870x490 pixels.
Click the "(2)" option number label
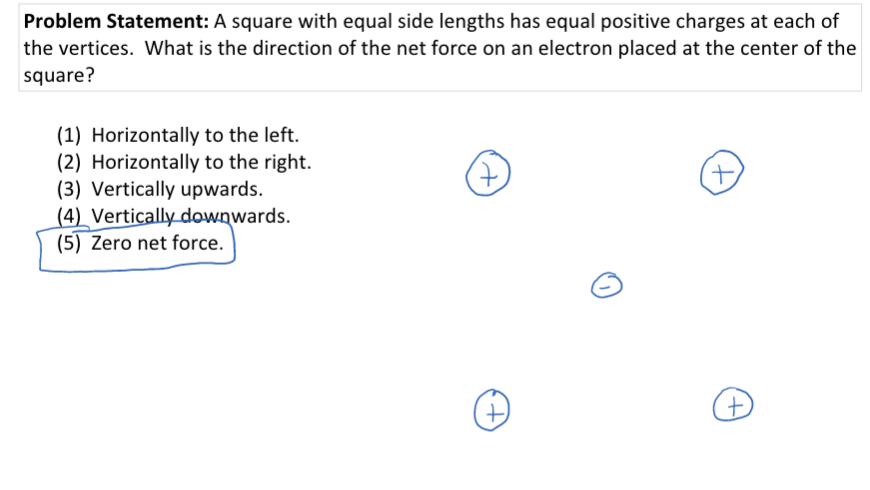pos(70,162)
